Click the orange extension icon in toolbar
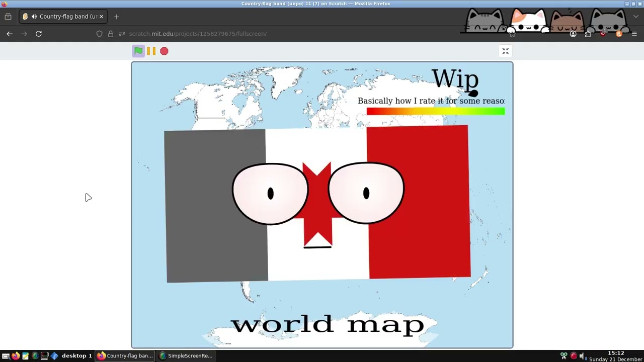The height and width of the screenshot is (362, 644). point(619,34)
